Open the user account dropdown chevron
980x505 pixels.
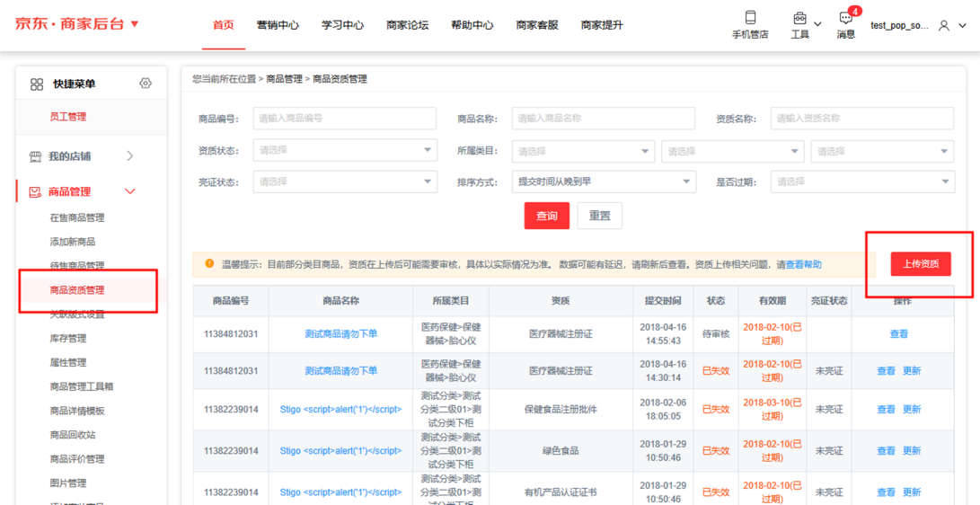(963, 26)
